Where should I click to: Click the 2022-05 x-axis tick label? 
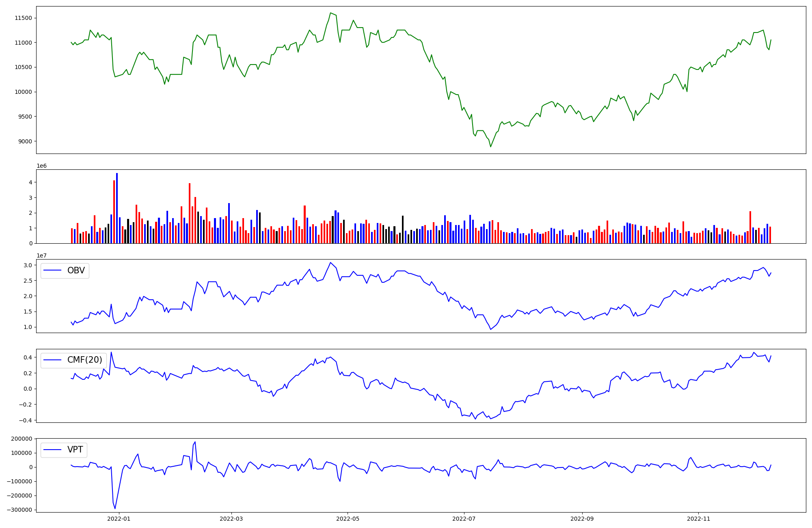(348, 519)
